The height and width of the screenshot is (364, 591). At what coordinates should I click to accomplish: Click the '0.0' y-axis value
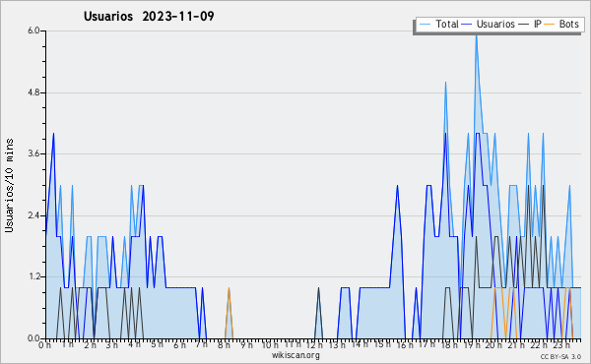[33, 338]
